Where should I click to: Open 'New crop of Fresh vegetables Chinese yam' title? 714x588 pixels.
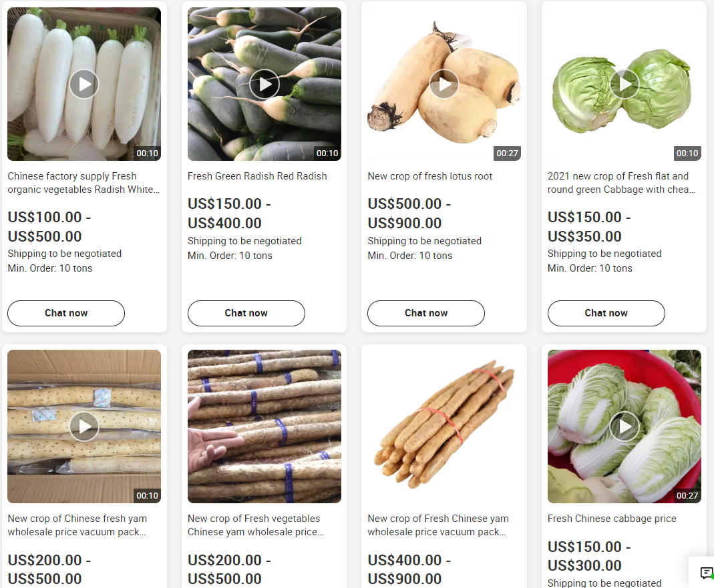(x=255, y=525)
